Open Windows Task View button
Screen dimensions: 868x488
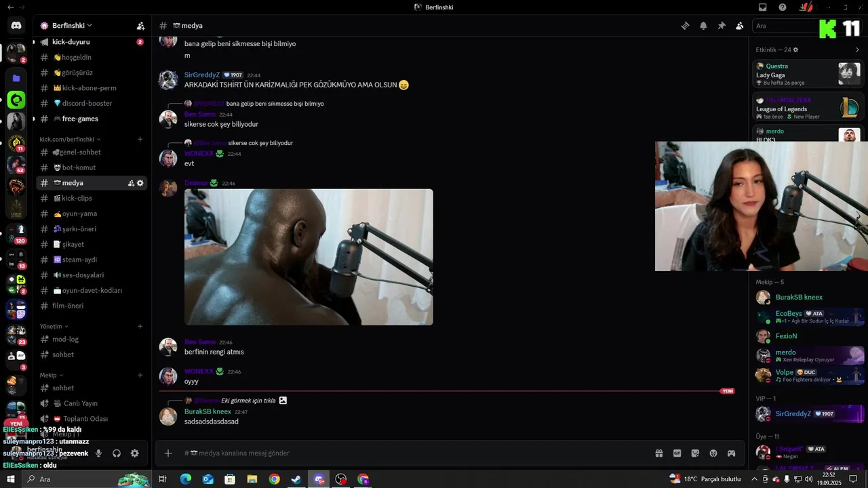pos(163,479)
